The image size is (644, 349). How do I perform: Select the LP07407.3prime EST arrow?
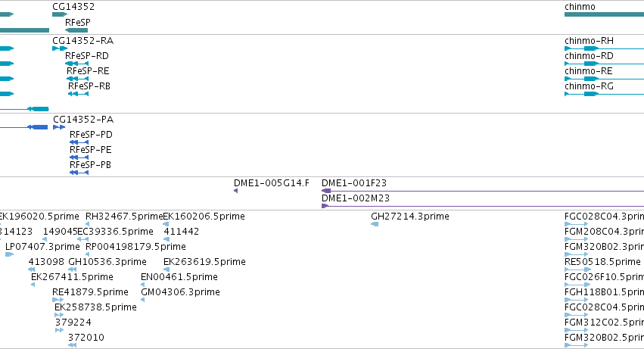coord(9,254)
